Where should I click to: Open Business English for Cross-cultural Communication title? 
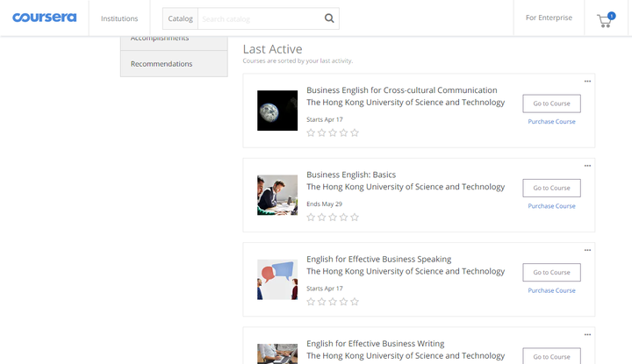(x=401, y=90)
